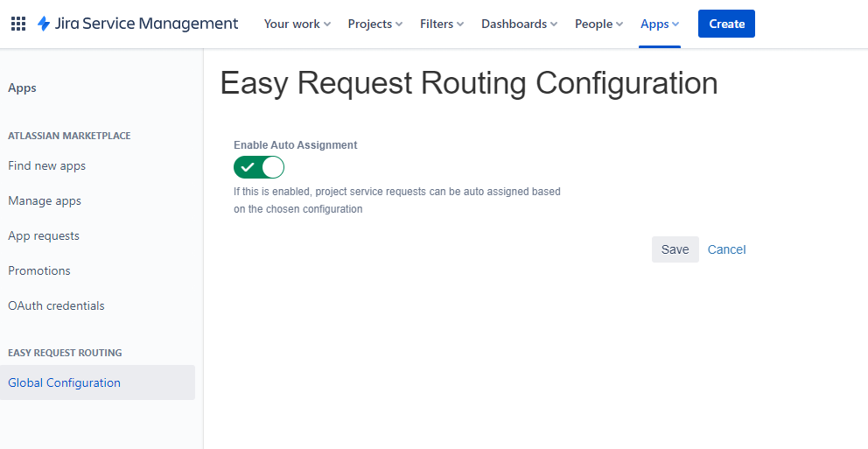Screen dimensions: 868x449
Task: Expand the Dashboards dropdown
Action: pos(519,24)
